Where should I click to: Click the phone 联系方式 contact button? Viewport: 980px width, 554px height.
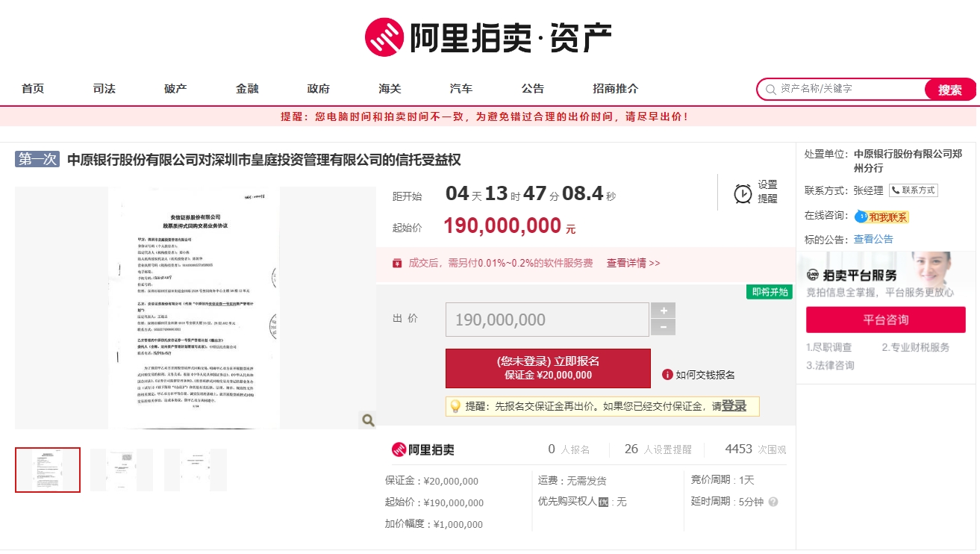(x=913, y=190)
